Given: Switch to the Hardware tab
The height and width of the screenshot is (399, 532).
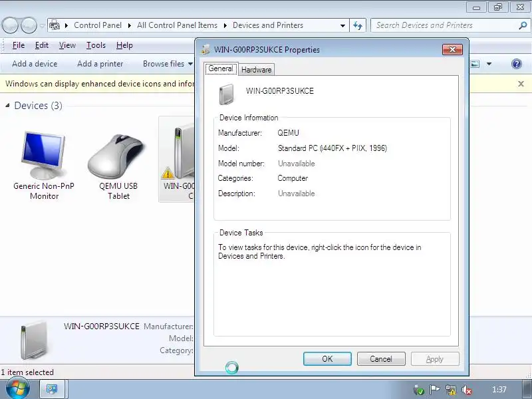Looking at the screenshot, I should (256, 70).
